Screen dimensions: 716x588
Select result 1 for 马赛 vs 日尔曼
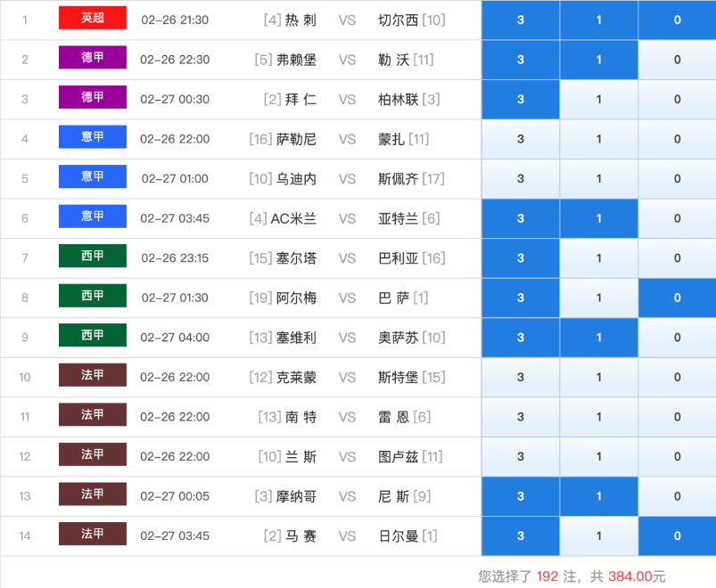coord(598,535)
